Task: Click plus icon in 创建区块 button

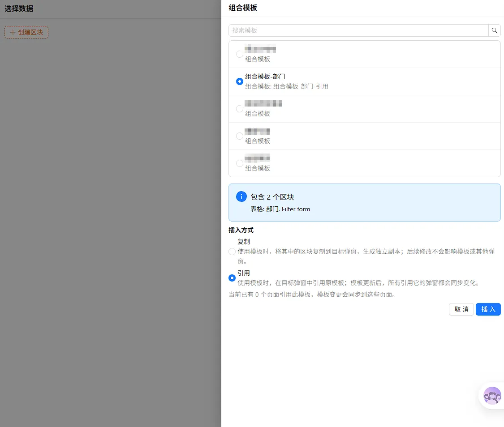Action: (x=13, y=32)
